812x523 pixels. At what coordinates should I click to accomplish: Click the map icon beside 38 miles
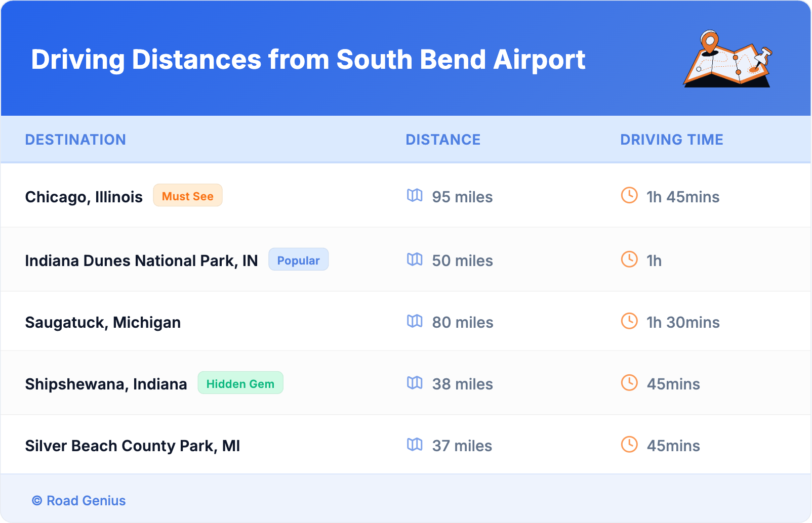pyautogui.click(x=415, y=383)
